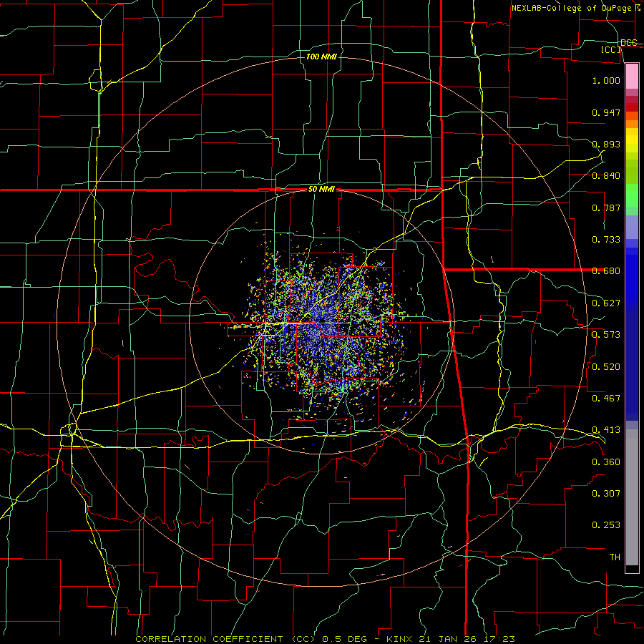The width and height of the screenshot is (644, 644).
Task: Click the CORRELATION COEFFICIENT footer text
Action: click(209, 639)
